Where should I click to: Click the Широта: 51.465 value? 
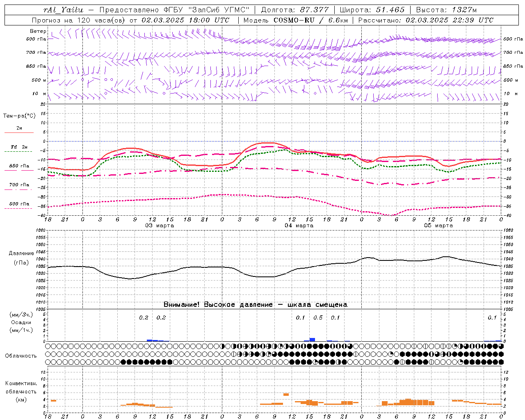tap(372, 10)
